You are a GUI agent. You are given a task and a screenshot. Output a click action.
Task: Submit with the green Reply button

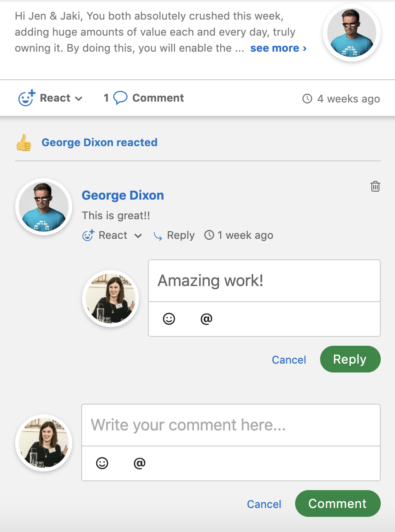[x=350, y=359]
